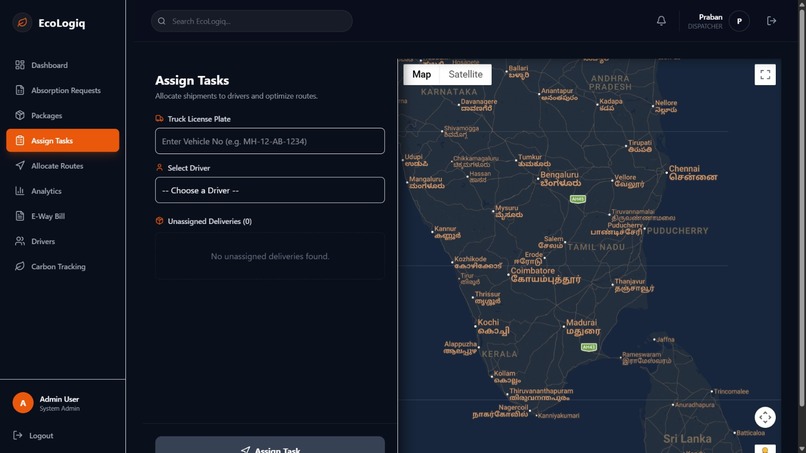Image resolution: width=806 pixels, height=453 pixels.
Task: Click the Assign Task button
Action: point(270,445)
